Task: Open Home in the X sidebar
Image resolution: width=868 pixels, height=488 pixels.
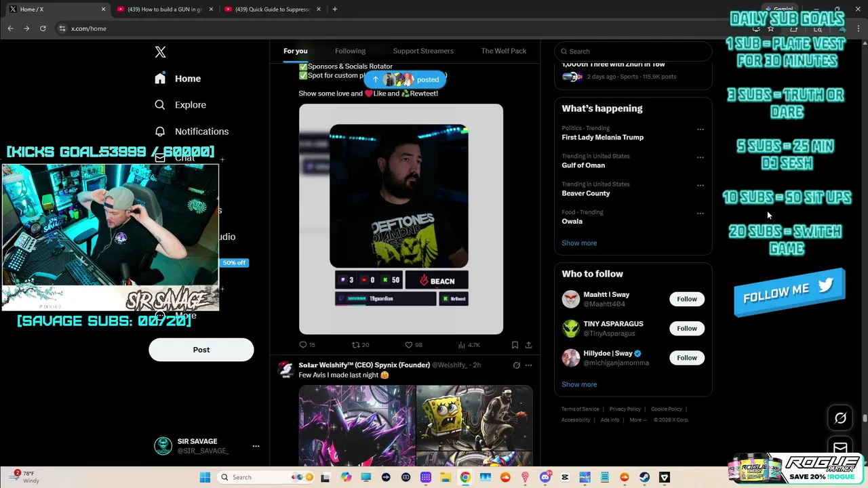Action: (x=178, y=79)
